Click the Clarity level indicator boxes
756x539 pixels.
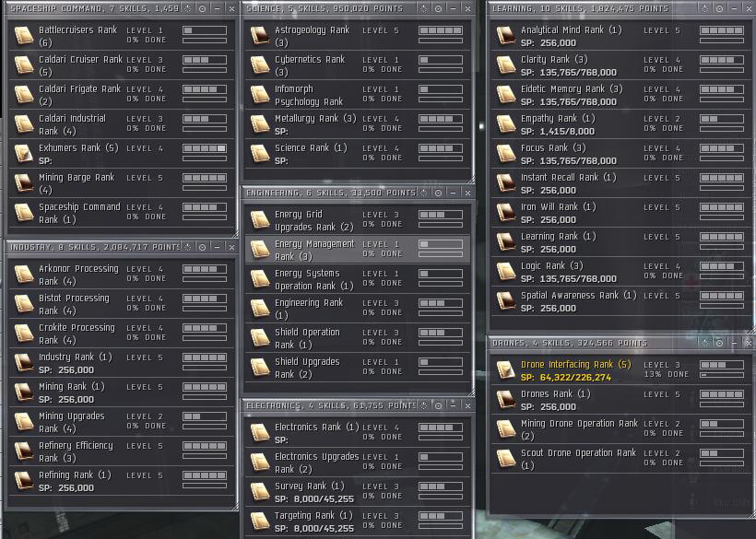coord(722,60)
